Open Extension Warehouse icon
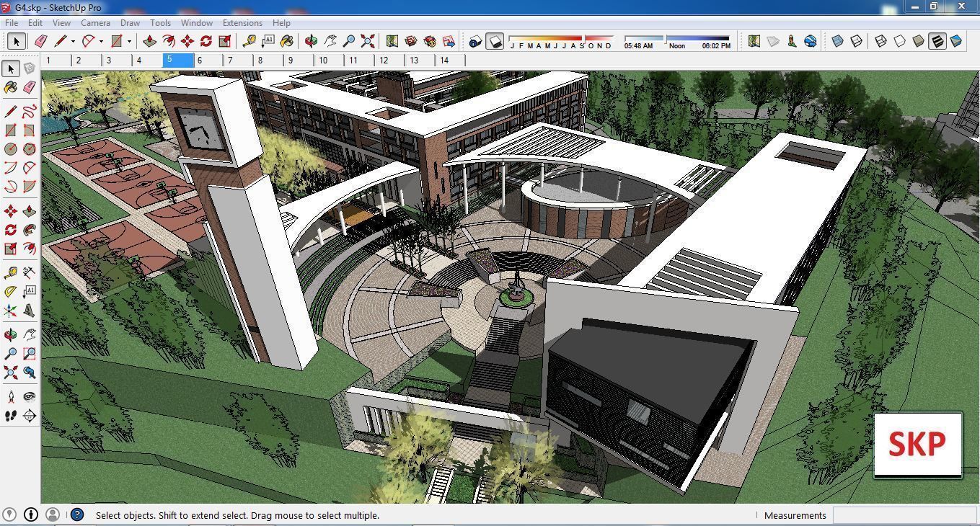This screenshot has width=980, height=526. pos(430,41)
